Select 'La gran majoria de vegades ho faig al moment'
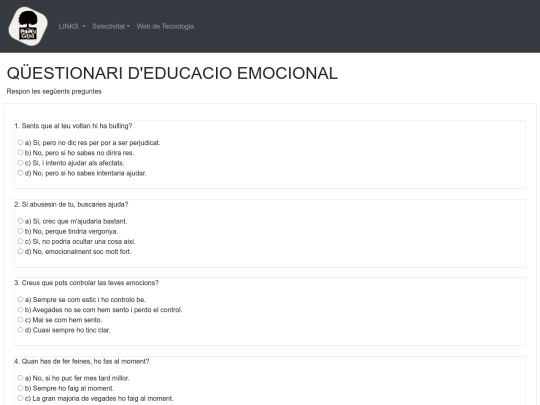Viewport: 540px width, 405px height. 20,398
